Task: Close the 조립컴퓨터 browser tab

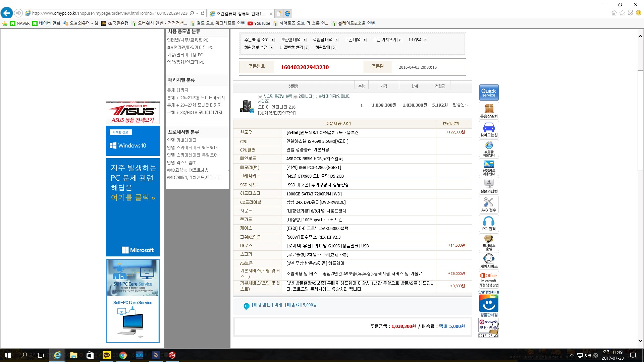Action: 271,14
